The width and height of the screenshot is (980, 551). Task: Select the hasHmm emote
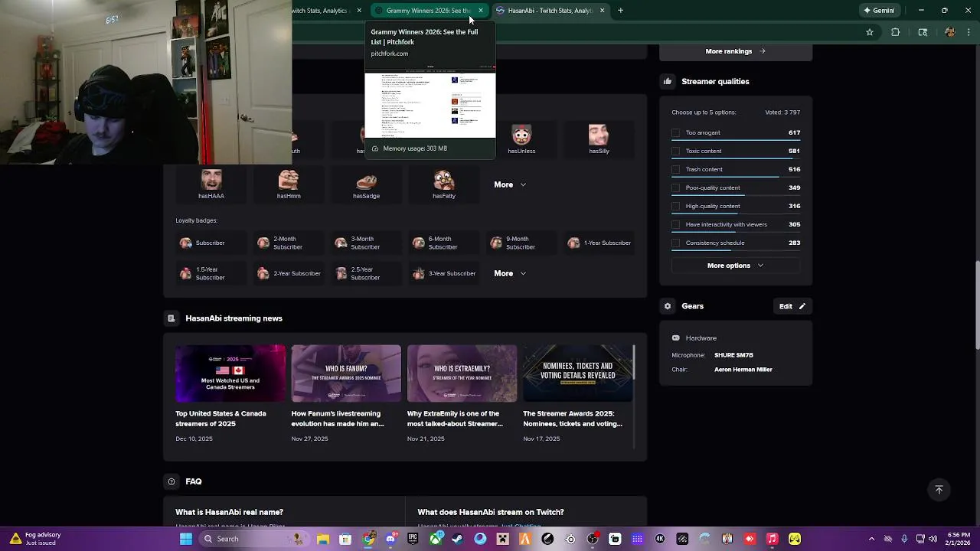point(289,184)
